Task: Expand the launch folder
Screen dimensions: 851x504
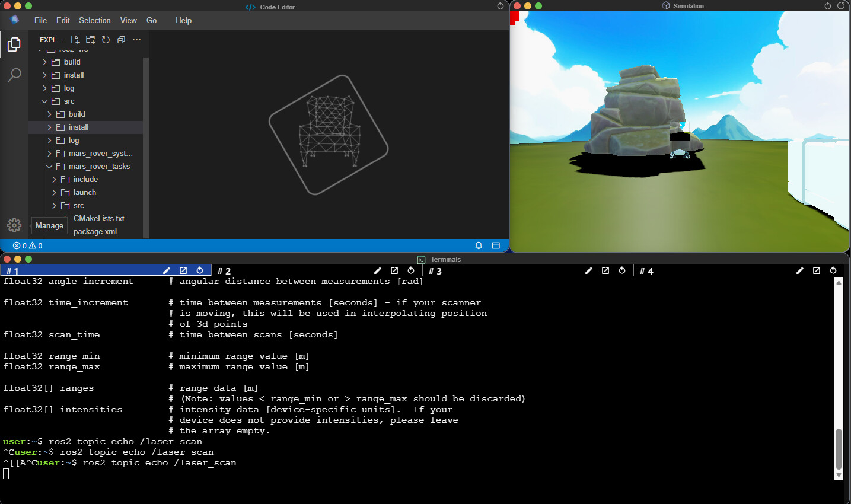Action: (84, 193)
